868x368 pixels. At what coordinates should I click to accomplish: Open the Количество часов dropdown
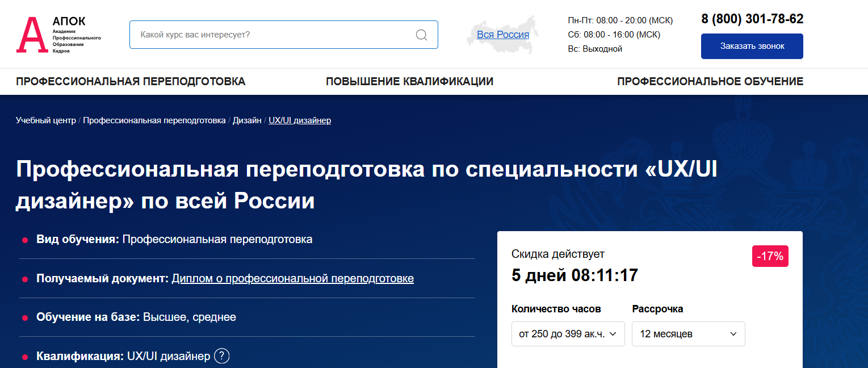click(568, 334)
